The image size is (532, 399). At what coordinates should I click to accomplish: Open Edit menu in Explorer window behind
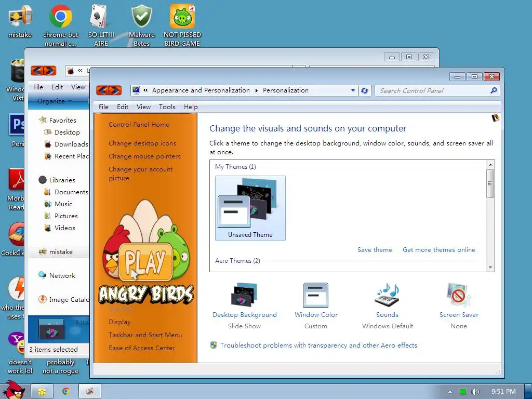(57, 87)
